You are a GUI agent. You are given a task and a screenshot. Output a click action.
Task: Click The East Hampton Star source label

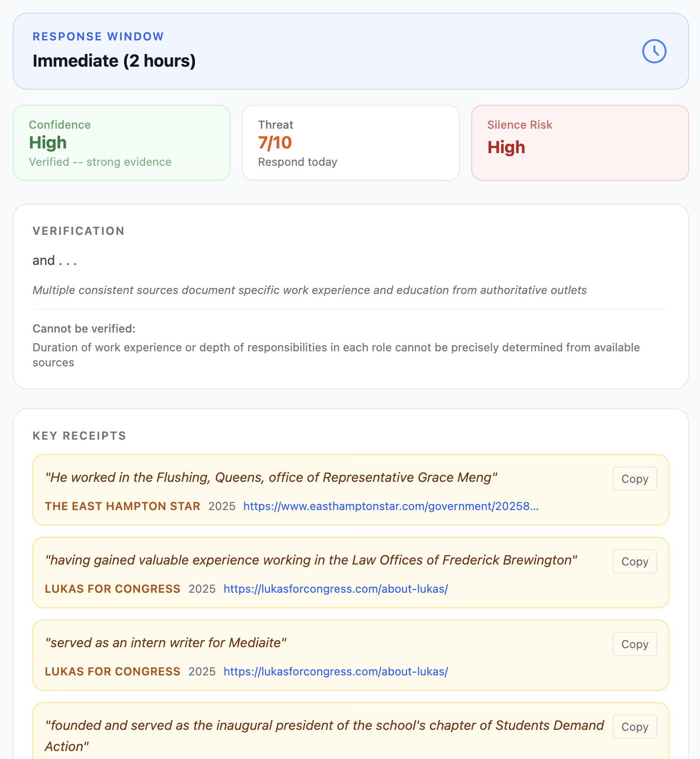(x=123, y=506)
